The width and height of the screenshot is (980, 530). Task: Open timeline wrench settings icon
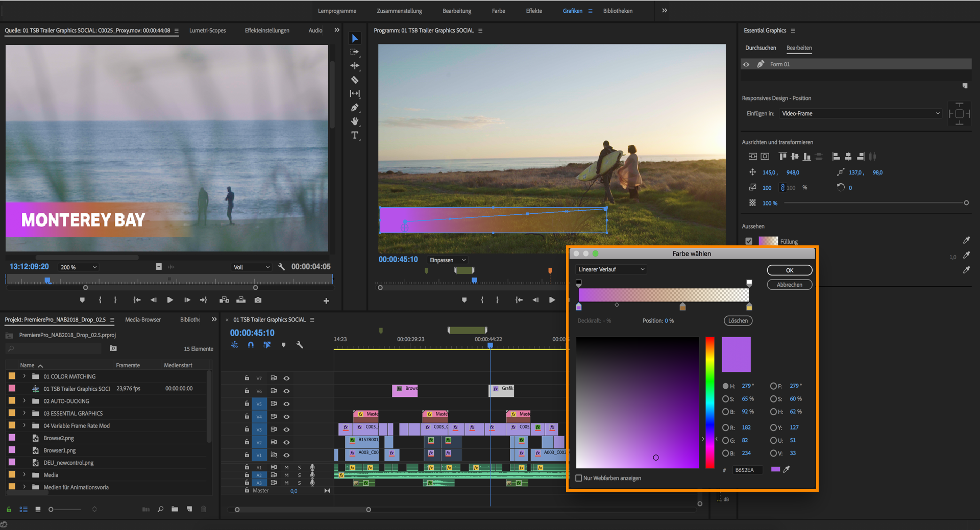pyautogui.click(x=300, y=345)
